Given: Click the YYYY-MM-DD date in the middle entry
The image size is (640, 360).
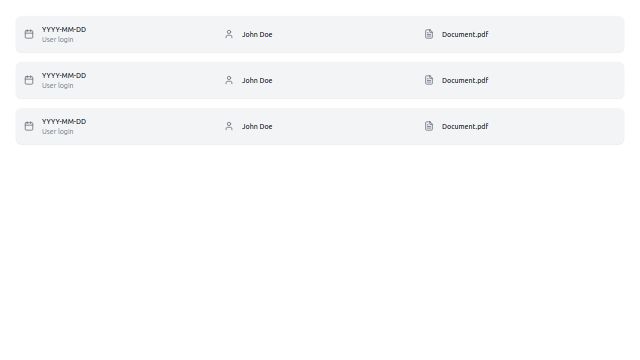Looking at the screenshot, I should (64, 76).
